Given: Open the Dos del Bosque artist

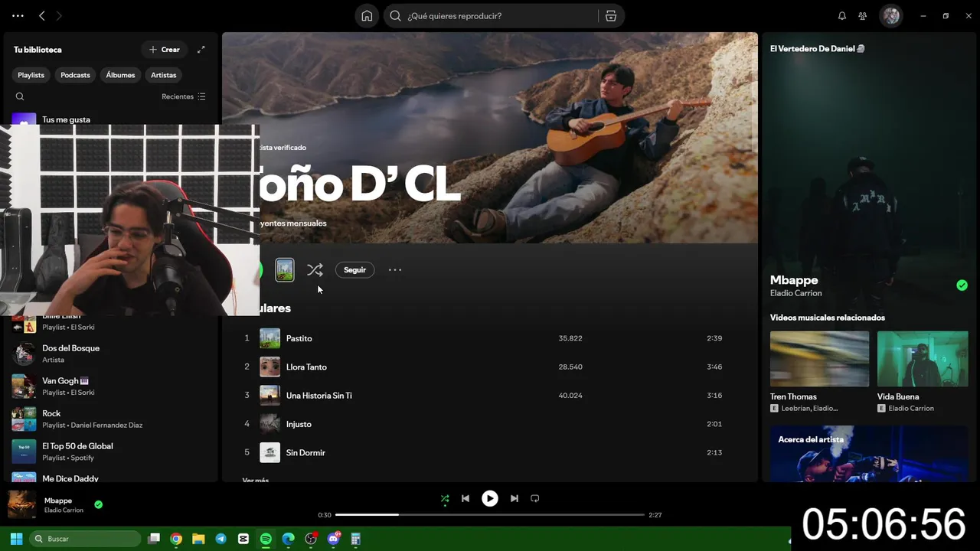Looking at the screenshot, I should click(111, 354).
